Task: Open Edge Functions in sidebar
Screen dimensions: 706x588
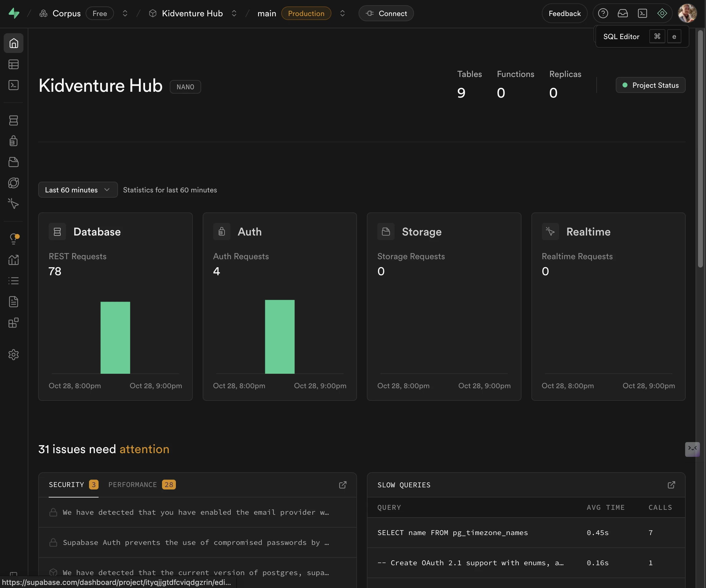Action: 14,183
